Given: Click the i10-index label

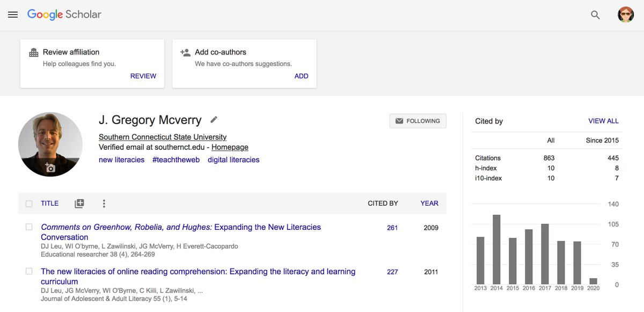Looking at the screenshot, I should click(x=488, y=178).
